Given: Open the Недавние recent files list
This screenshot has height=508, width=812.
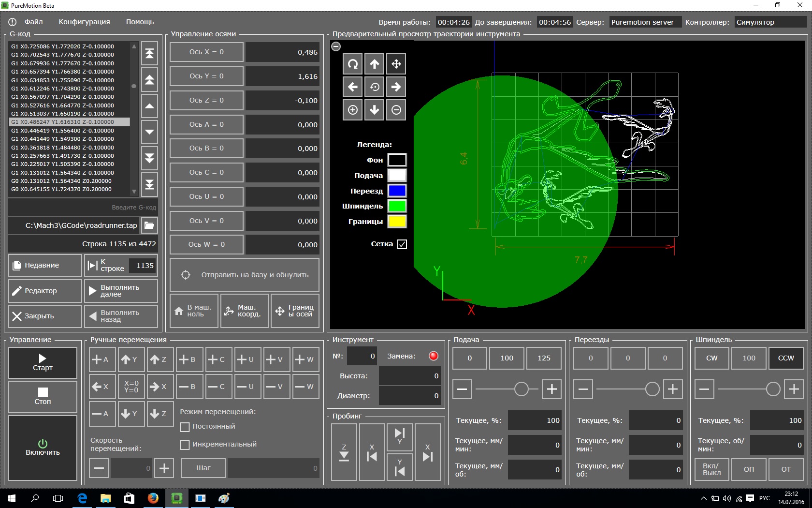Looking at the screenshot, I should 45,265.
